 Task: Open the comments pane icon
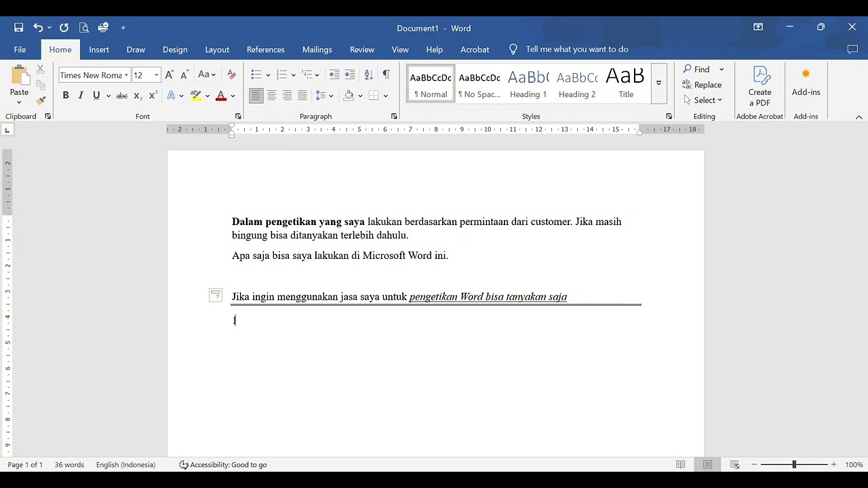point(852,49)
